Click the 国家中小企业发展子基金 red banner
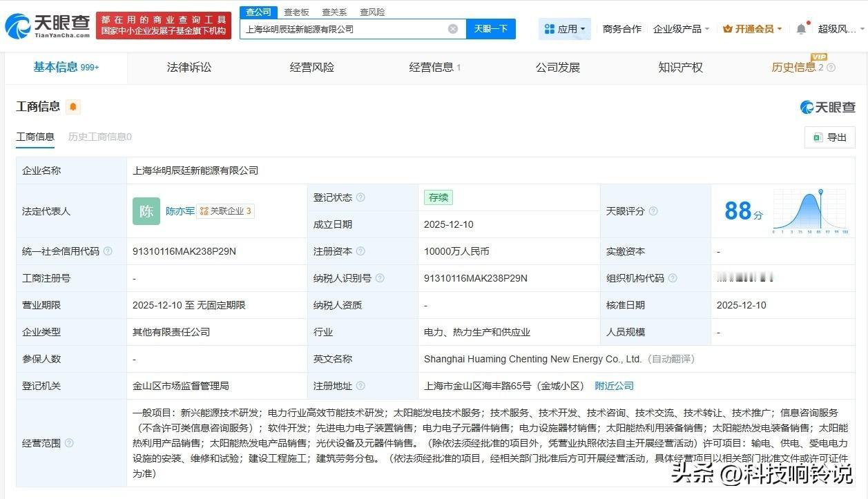The image size is (868, 499). point(163,26)
